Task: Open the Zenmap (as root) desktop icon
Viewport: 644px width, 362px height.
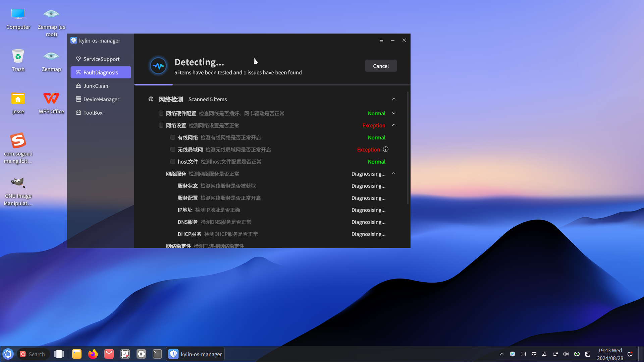Action: click(51, 22)
